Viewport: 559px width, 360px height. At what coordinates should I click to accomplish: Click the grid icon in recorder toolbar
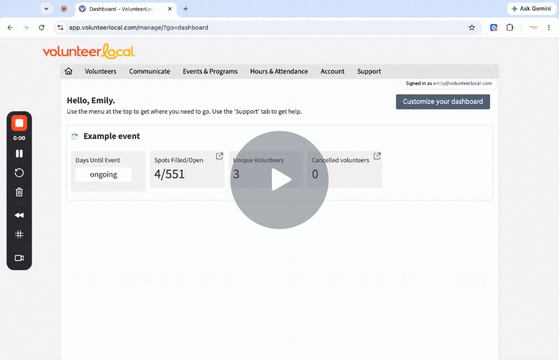(x=19, y=234)
